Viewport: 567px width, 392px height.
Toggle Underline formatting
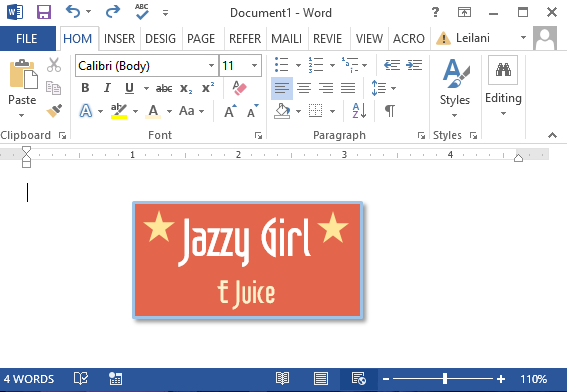click(129, 88)
